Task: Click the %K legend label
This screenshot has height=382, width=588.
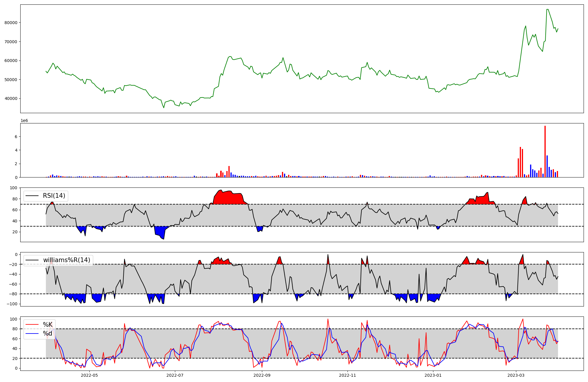Action: point(48,325)
